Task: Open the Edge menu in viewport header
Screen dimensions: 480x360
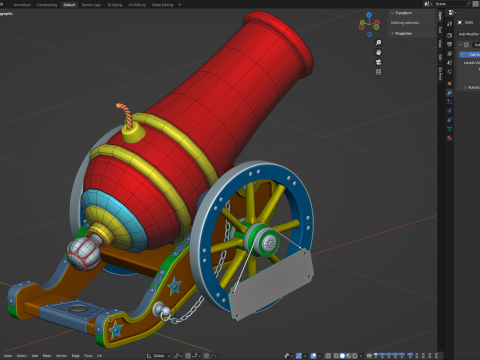Action: (x=76, y=356)
